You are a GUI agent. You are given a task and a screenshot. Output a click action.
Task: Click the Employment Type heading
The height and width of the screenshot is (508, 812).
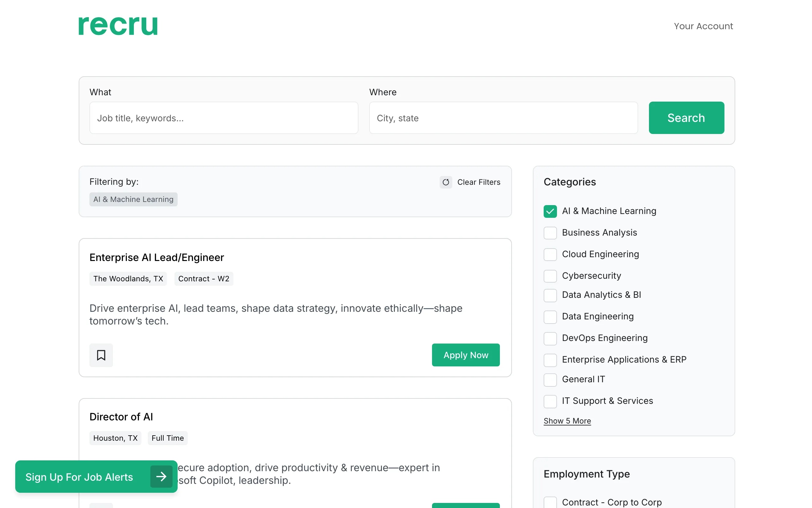click(586, 474)
